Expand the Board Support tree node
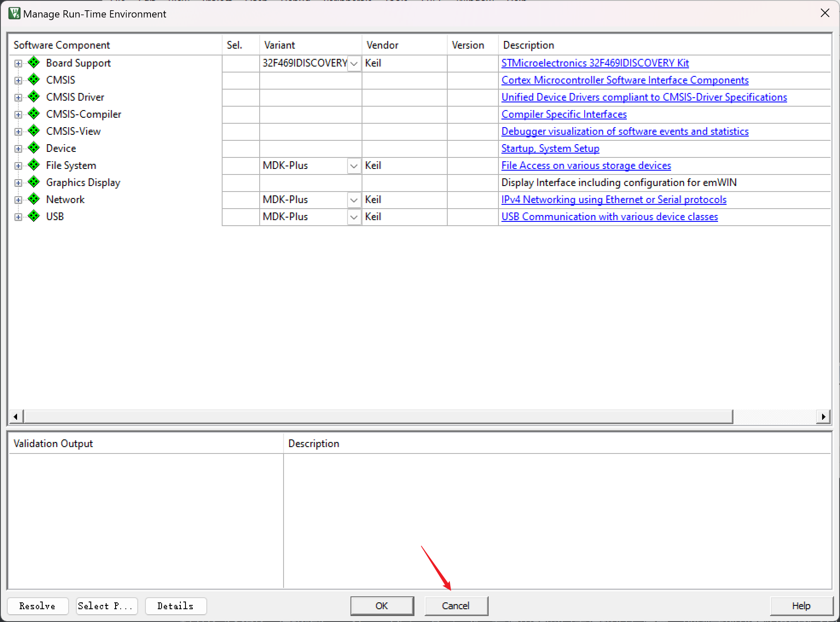The image size is (840, 622). 18,64
